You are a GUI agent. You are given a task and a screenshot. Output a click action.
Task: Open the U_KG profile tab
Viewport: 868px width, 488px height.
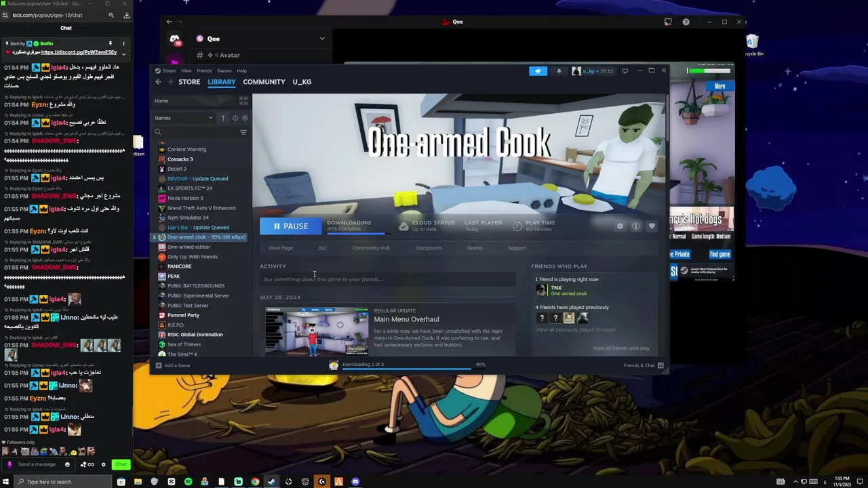302,82
